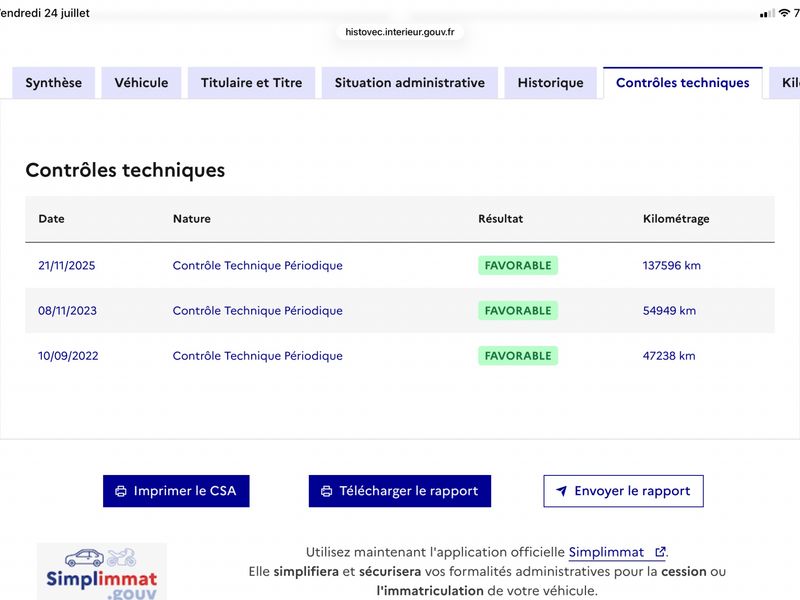The image size is (800, 600).
Task: Tap the histovec.interieur.gouv.fr address bar
Action: pyautogui.click(x=399, y=32)
